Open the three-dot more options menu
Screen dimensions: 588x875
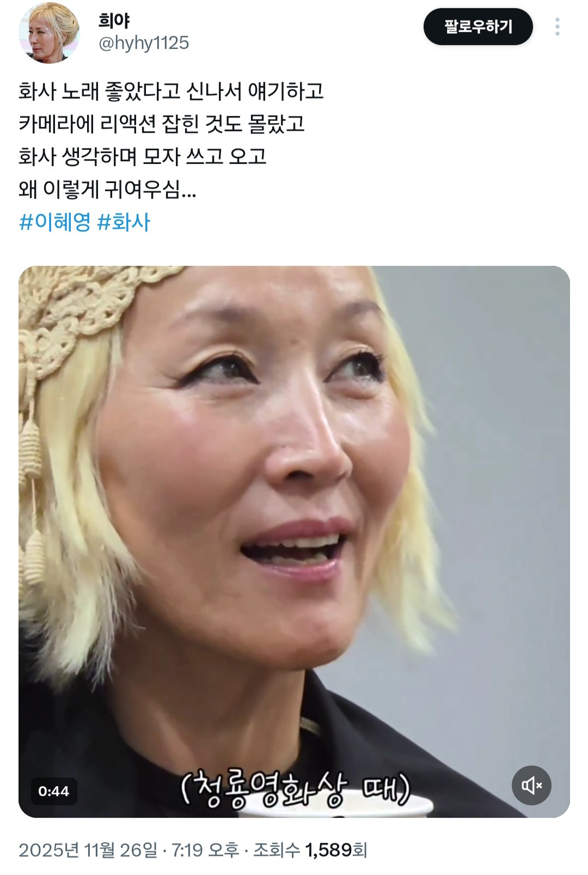[x=557, y=27]
